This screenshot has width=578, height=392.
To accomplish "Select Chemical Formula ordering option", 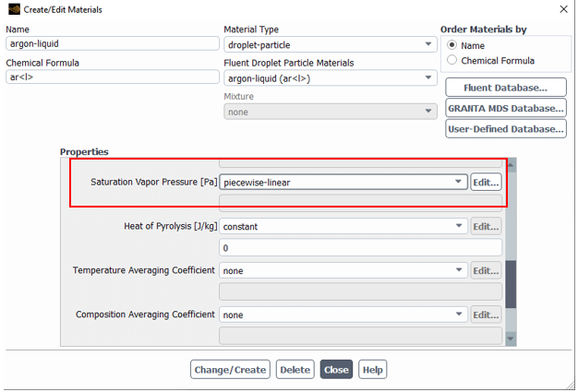I will (452, 60).
